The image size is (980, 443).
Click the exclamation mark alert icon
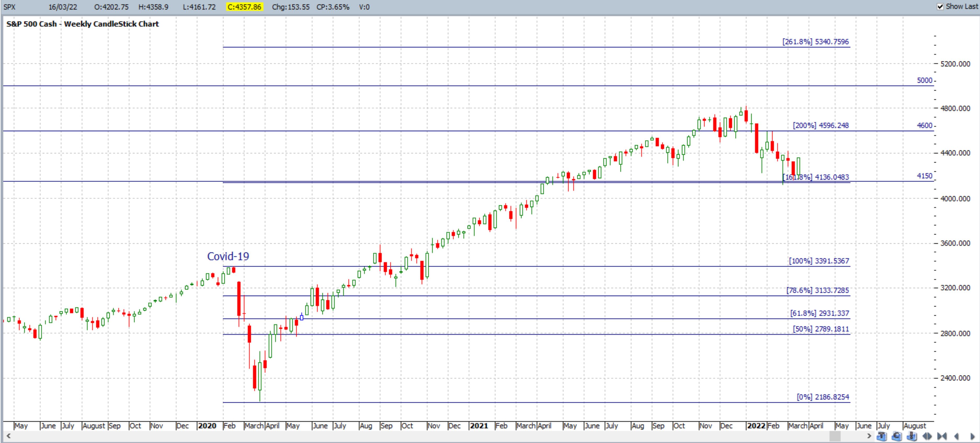(911, 436)
